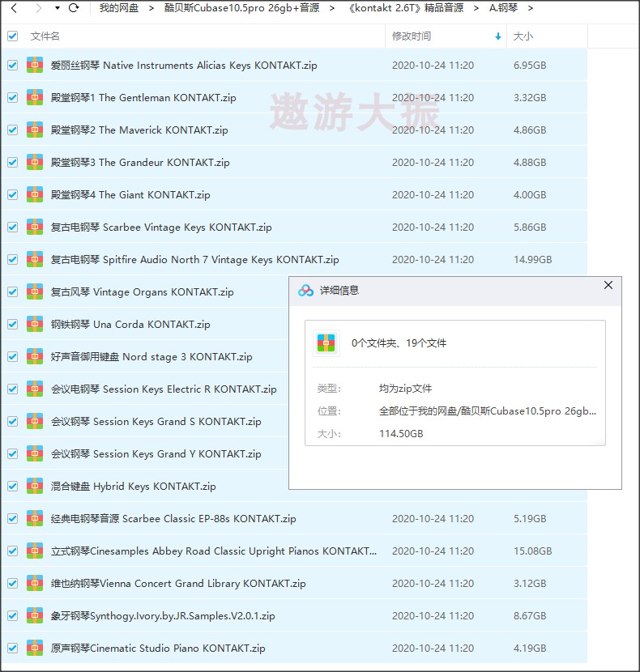Click zip icon for Cinematic Studio Piano file

click(x=35, y=648)
